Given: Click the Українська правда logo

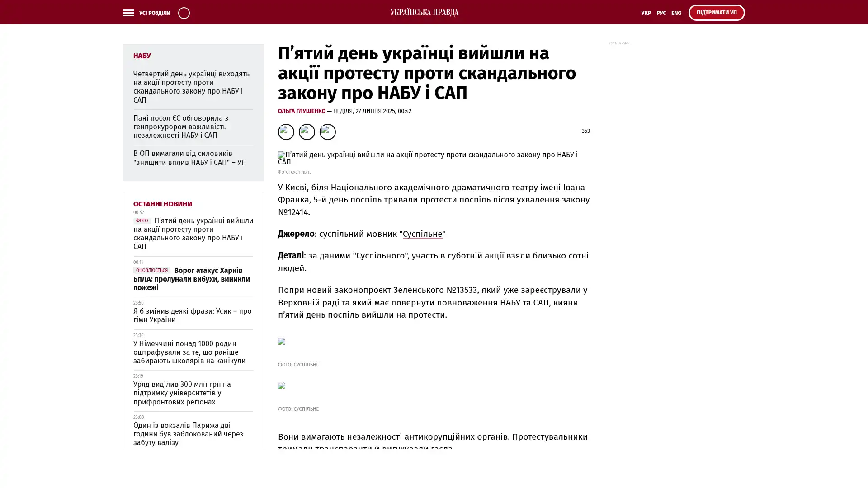Looking at the screenshot, I should [x=424, y=13].
